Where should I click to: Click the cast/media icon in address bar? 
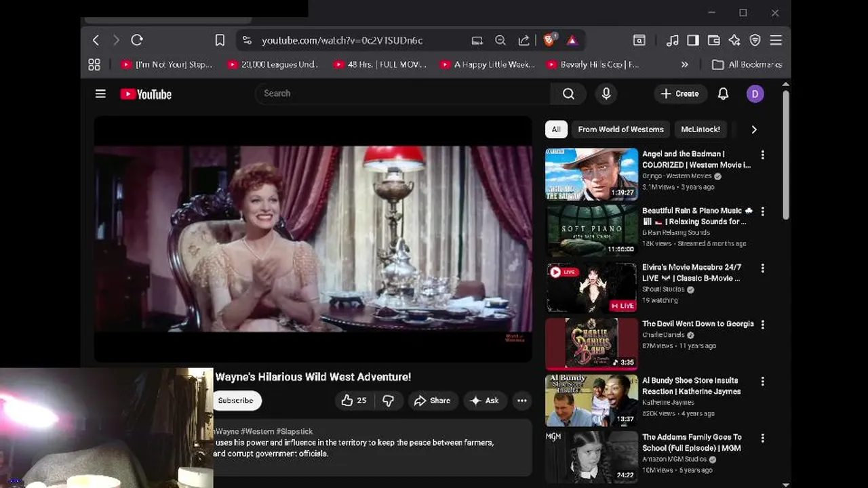(x=477, y=41)
